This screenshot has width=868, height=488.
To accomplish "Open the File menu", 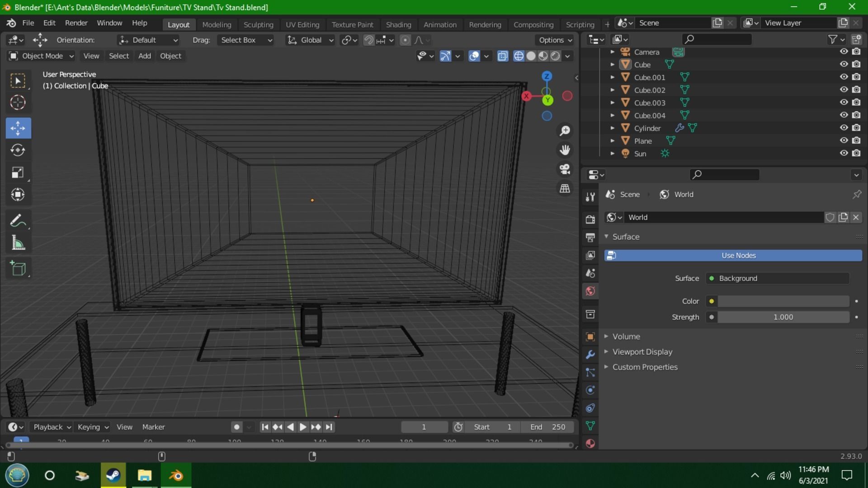I will [28, 23].
